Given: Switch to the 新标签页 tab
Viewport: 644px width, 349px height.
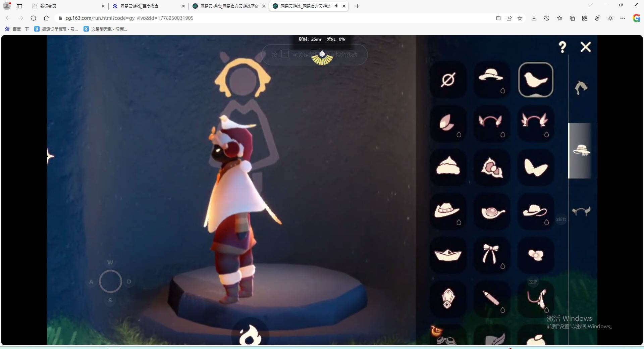Looking at the screenshot, I should pyautogui.click(x=69, y=6).
